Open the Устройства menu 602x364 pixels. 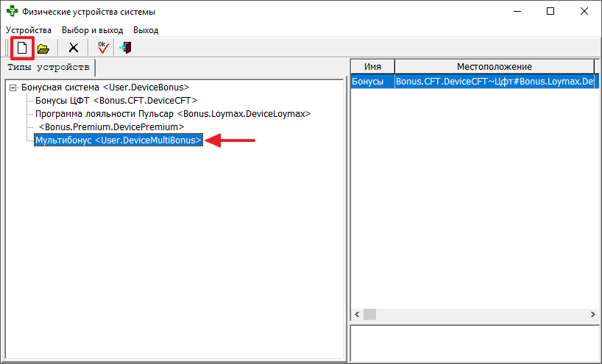tap(29, 30)
